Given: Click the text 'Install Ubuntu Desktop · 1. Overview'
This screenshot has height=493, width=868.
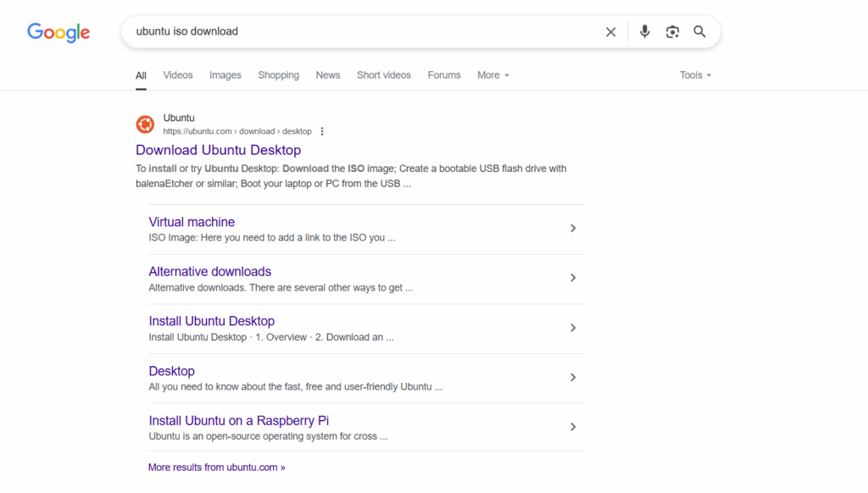Looking at the screenshot, I should (x=271, y=337).
